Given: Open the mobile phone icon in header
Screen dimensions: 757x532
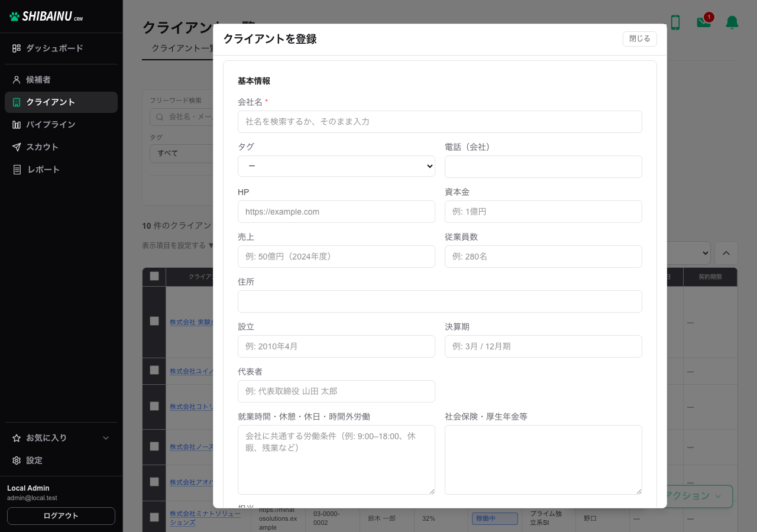Looking at the screenshot, I should pyautogui.click(x=675, y=22).
